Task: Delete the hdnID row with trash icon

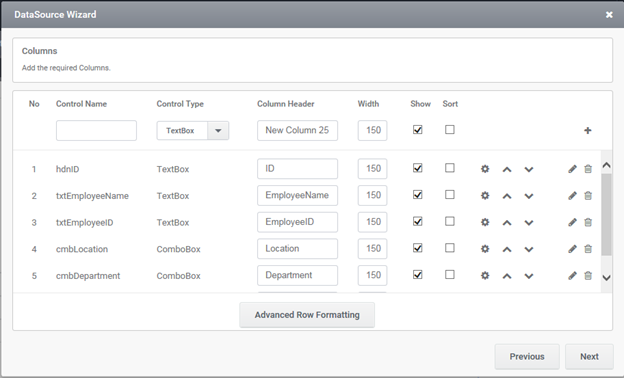Action: (x=588, y=169)
